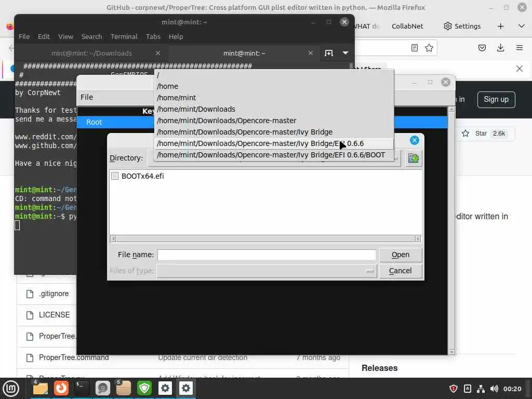Choose Opencore-master directory entry
The image size is (532, 399).
pos(274,121)
